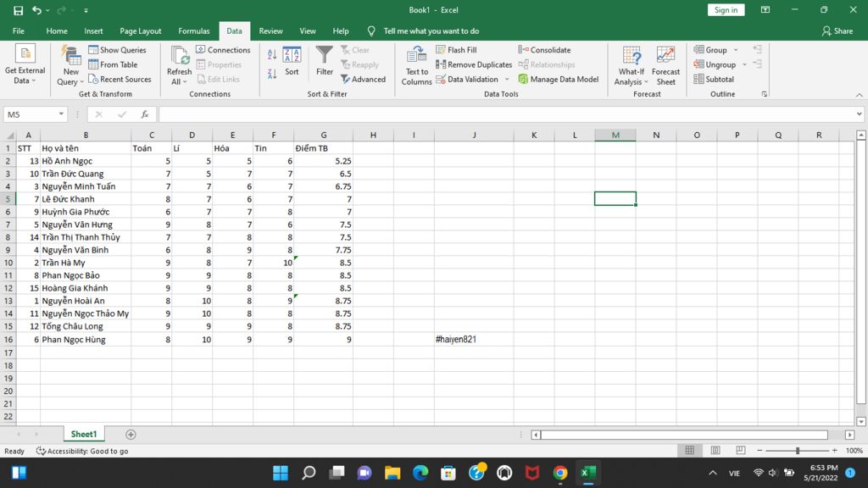Click the Tell me lightbulb search
Viewport: 868px width, 488px height.
[x=371, y=31]
